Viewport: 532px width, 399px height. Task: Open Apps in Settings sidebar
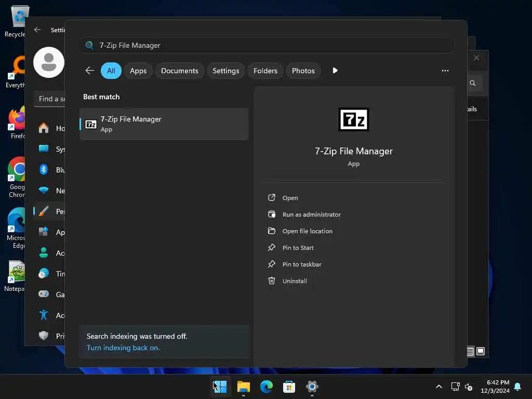[49, 232]
